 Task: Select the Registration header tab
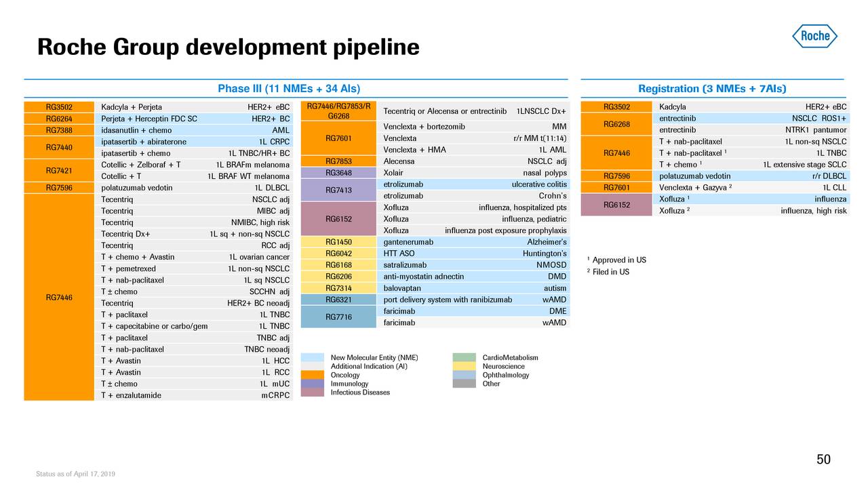(x=712, y=88)
